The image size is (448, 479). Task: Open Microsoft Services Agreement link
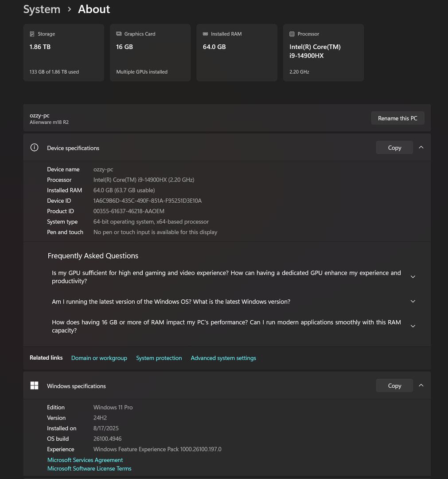pyautogui.click(x=85, y=460)
